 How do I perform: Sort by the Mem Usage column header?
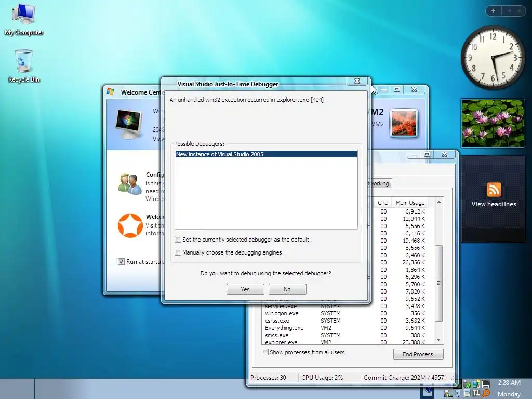(x=410, y=203)
